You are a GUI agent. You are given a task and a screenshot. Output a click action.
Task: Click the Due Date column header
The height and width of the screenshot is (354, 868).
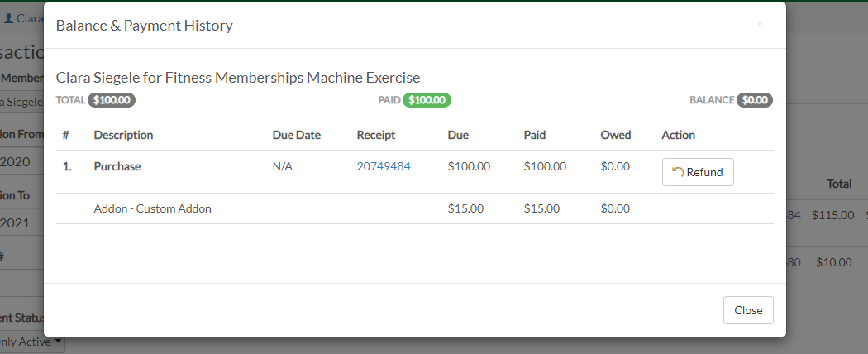click(x=296, y=135)
